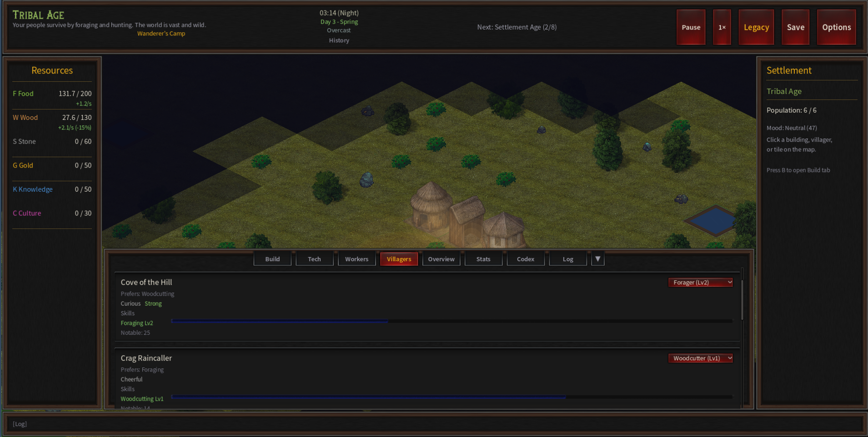The width and height of the screenshot is (868, 437).
Task: Select the F Food resource row
Action: pos(52,98)
